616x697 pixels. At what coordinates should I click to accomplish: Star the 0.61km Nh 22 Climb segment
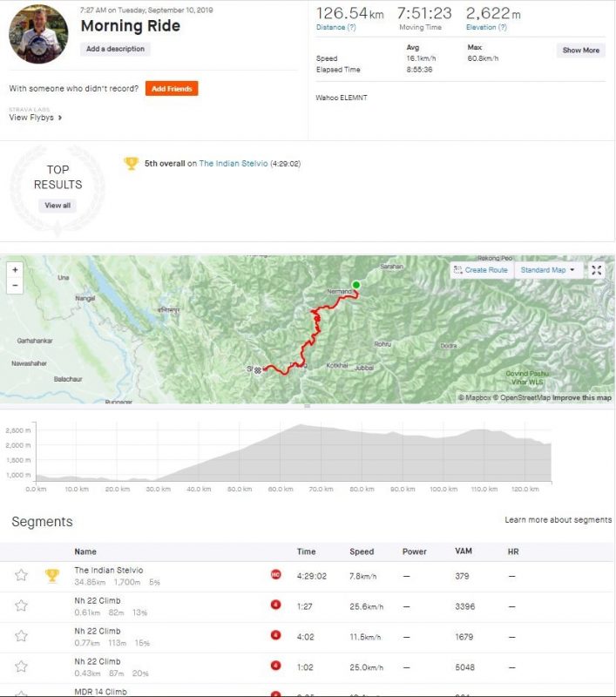[x=22, y=606]
